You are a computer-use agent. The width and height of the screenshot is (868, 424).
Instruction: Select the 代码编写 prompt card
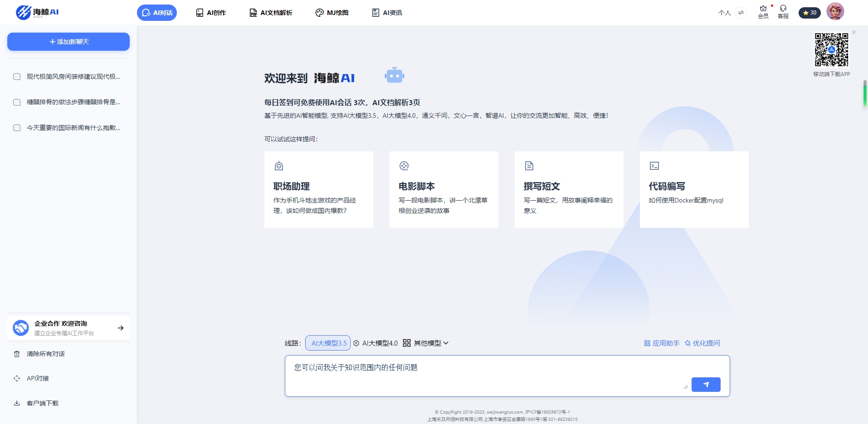pos(694,189)
